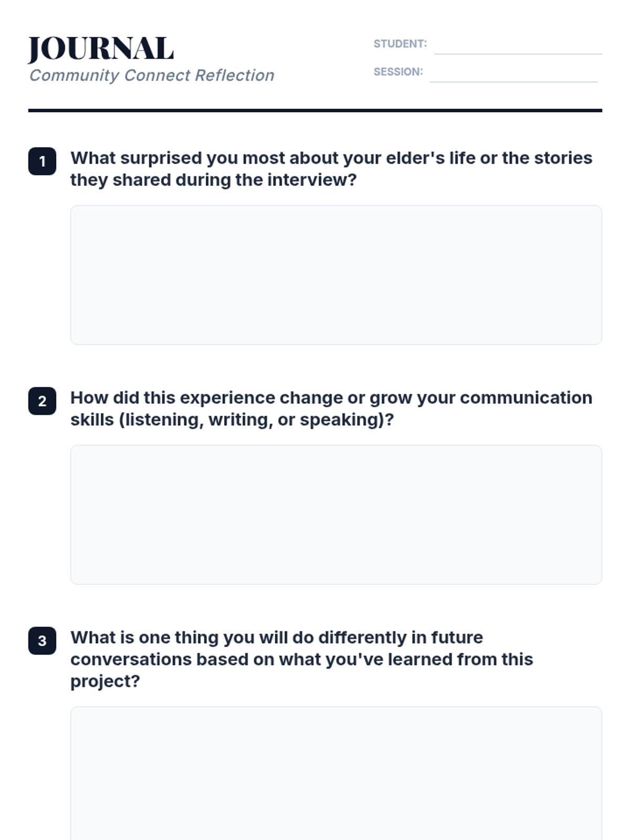This screenshot has height=840, width=630.
Task: Click the number 2 question badge
Action: (x=42, y=401)
